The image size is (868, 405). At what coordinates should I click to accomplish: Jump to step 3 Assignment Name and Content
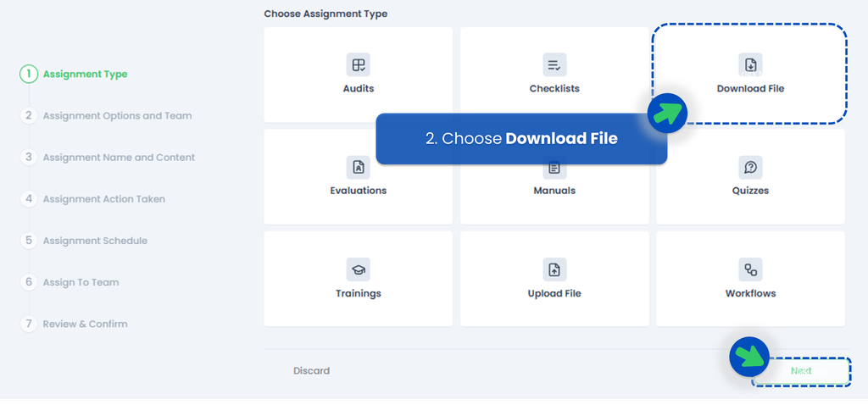[119, 157]
